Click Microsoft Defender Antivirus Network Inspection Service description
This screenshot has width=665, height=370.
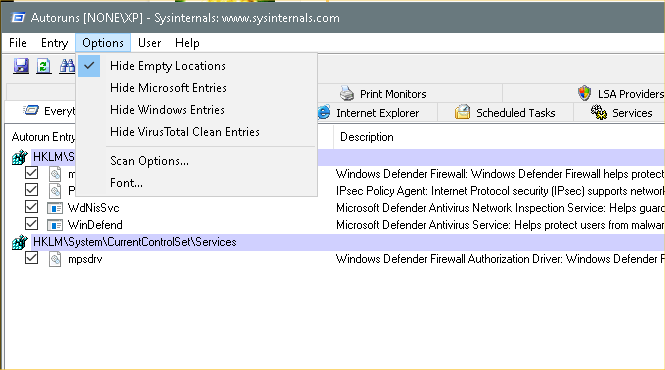tap(500, 208)
